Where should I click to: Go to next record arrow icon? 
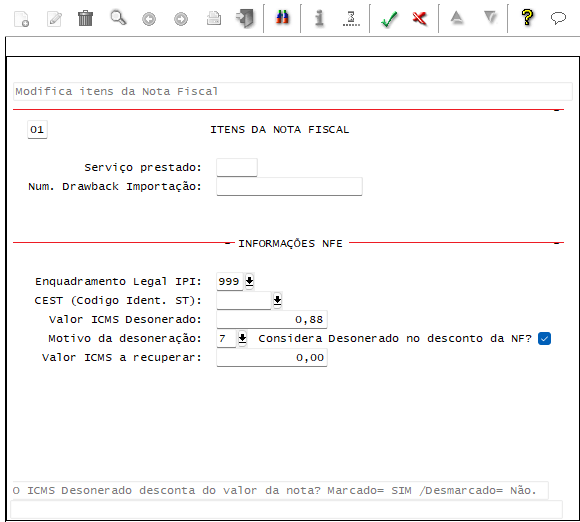coord(181,19)
